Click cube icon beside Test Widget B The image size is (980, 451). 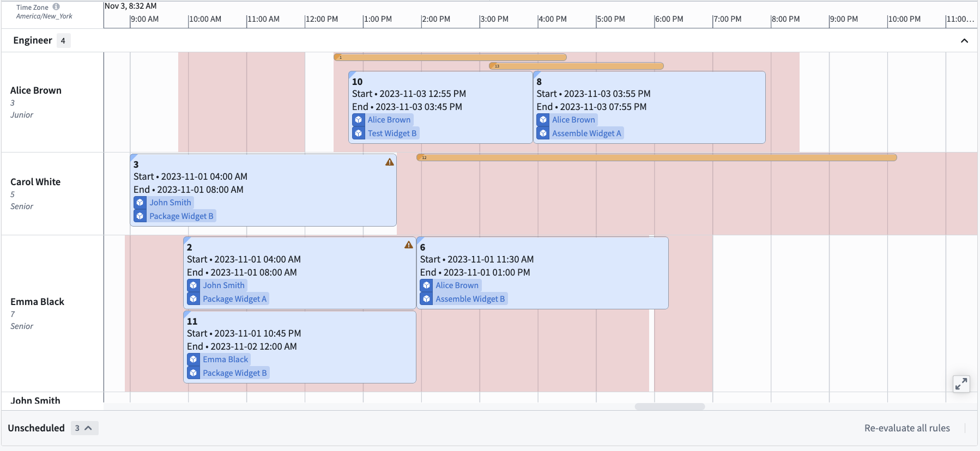pyautogui.click(x=359, y=133)
